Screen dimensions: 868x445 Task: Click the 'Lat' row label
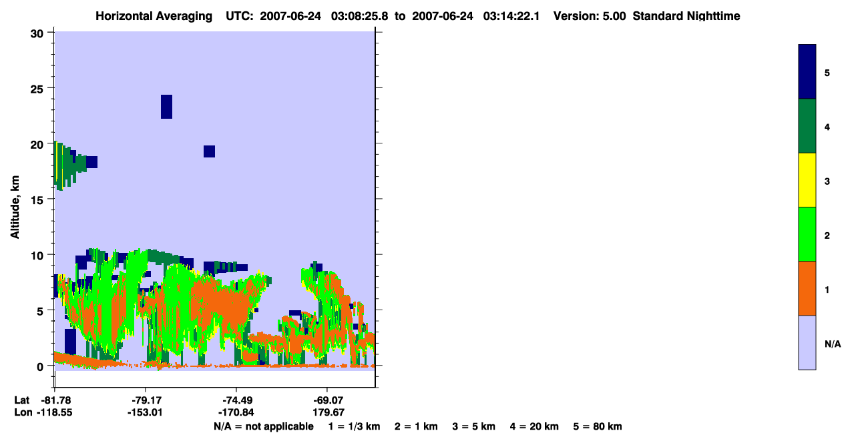click(21, 400)
